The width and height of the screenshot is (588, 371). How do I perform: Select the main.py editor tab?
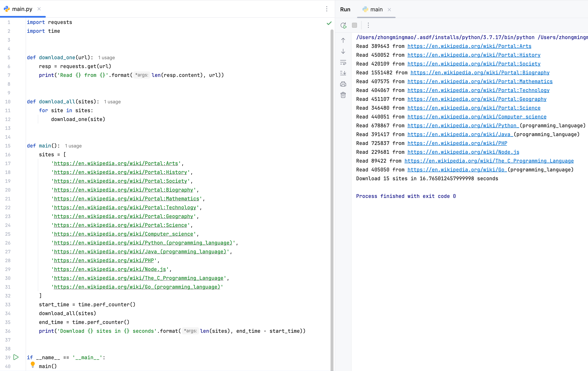pos(22,9)
